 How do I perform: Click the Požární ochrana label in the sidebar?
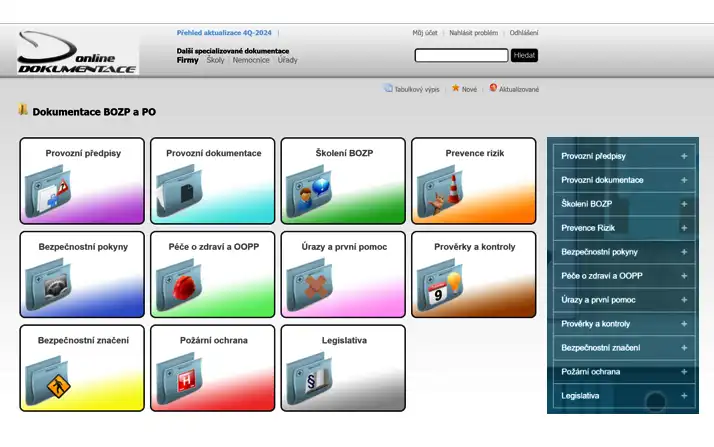click(591, 372)
